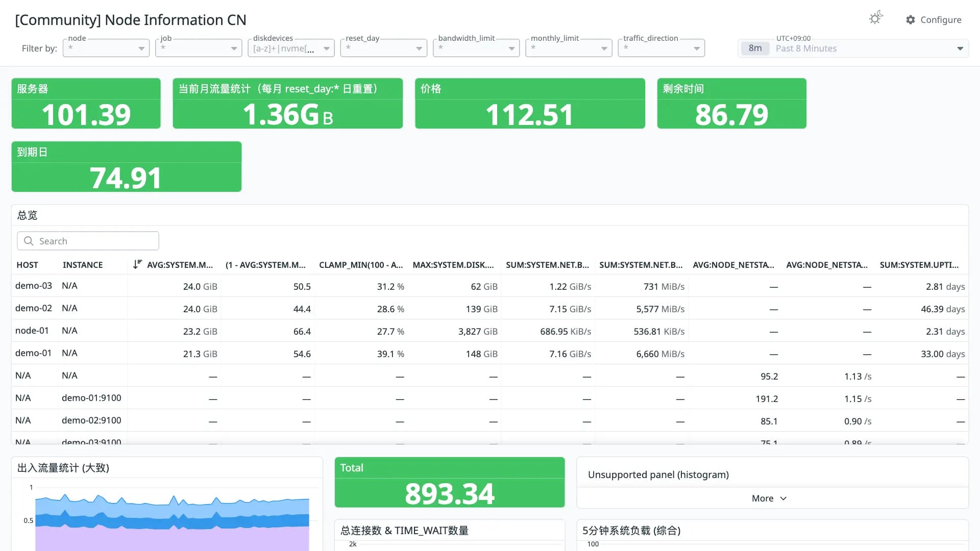Viewport: 980px width, 551px height.
Task: Open the Configure settings
Action: [934, 20]
